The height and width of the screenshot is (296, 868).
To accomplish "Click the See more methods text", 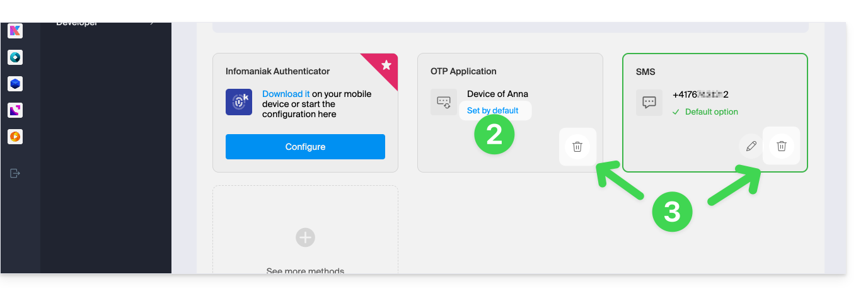I will click(305, 271).
